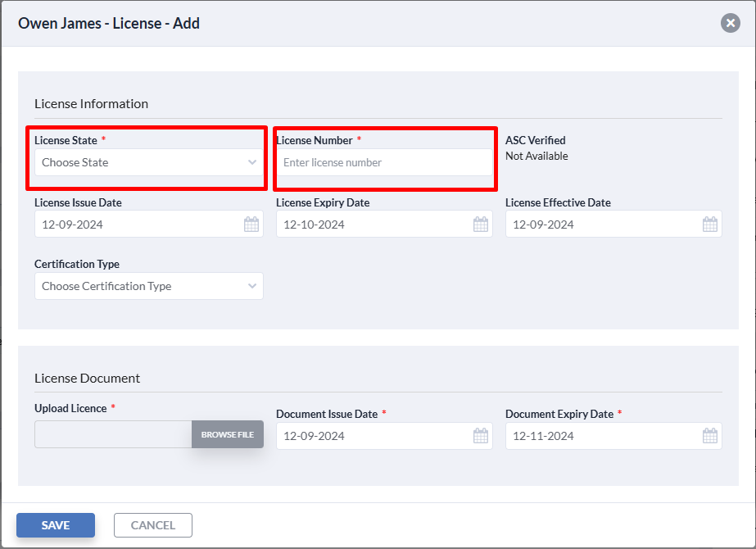The width and height of the screenshot is (756, 549).
Task: Focus the License Number input field
Action: click(384, 162)
